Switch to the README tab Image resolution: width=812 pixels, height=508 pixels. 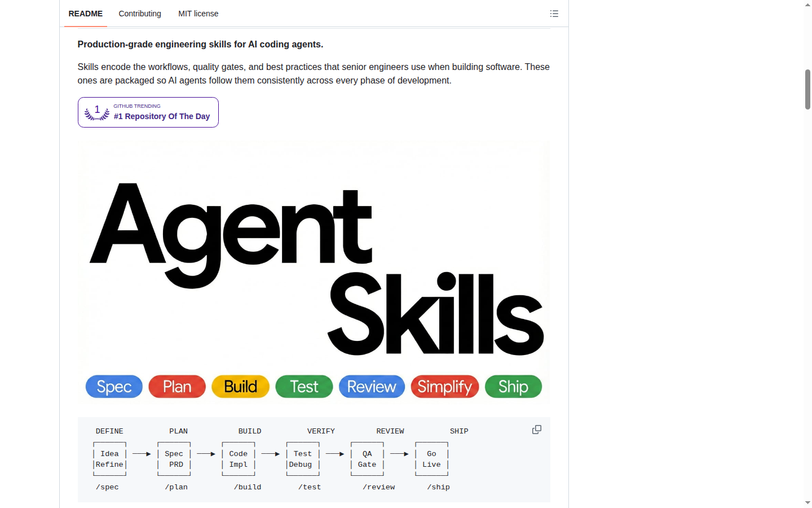click(x=86, y=14)
